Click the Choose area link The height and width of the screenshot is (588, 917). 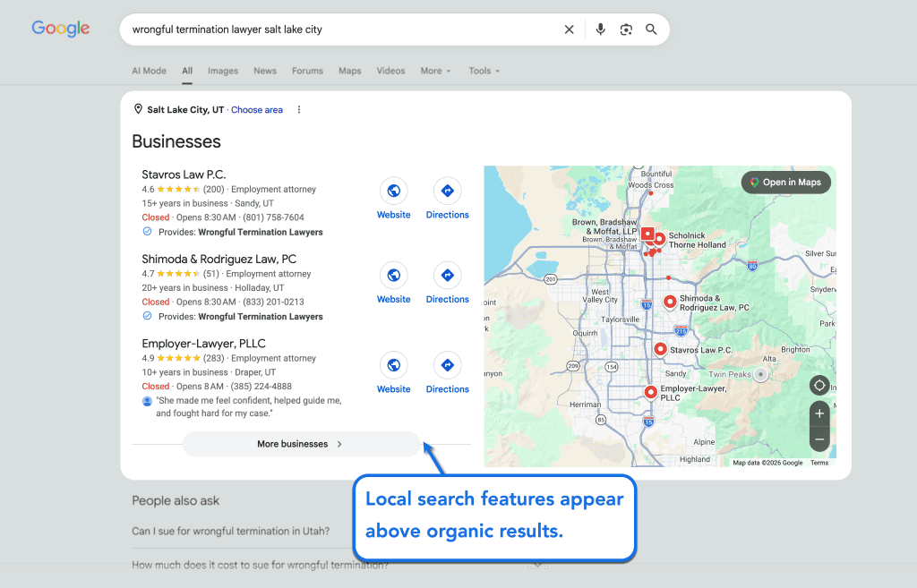tap(257, 110)
